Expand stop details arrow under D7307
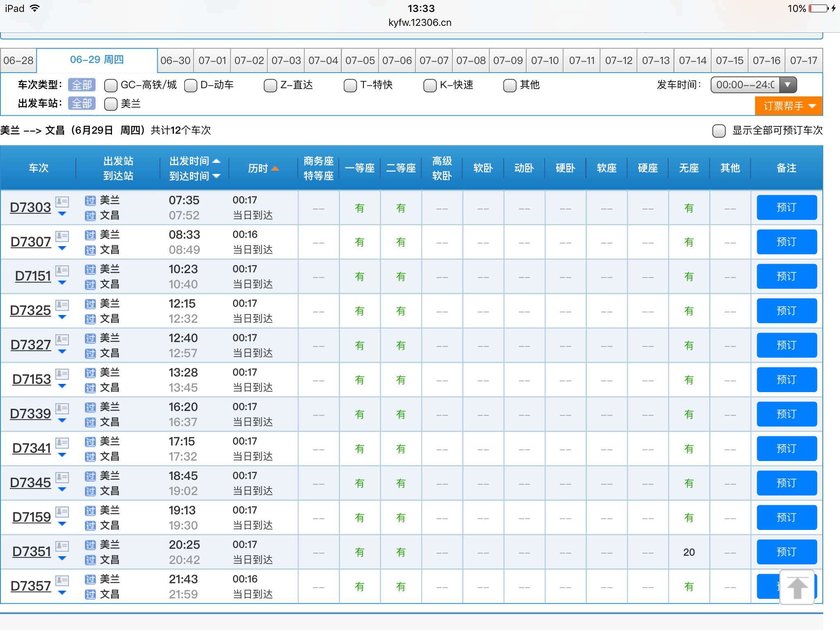 [62, 248]
